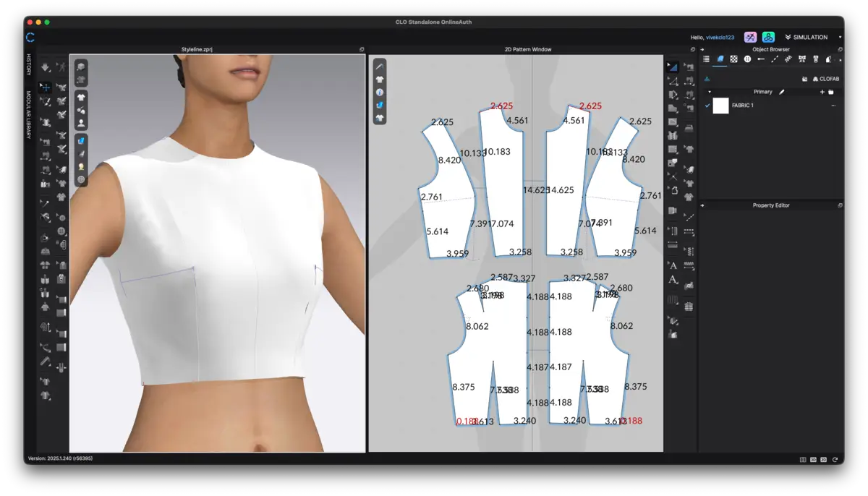Click the Button icon in Object Browser
This screenshot has height=496, width=868.
(x=746, y=59)
